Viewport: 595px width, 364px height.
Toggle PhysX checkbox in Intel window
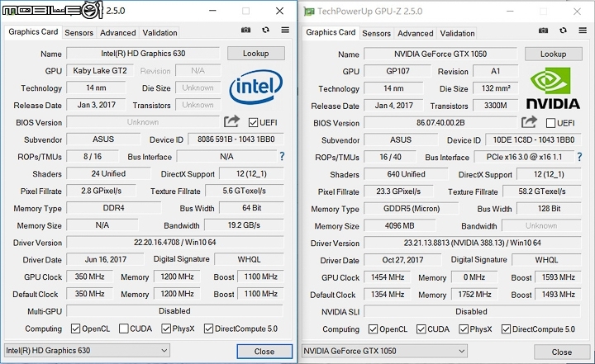point(166,329)
